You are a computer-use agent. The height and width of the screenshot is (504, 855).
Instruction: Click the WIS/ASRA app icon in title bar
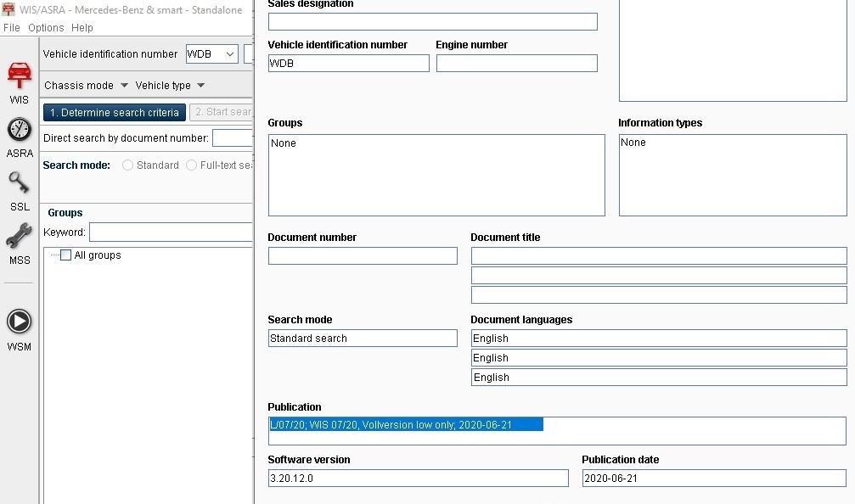click(8, 9)
